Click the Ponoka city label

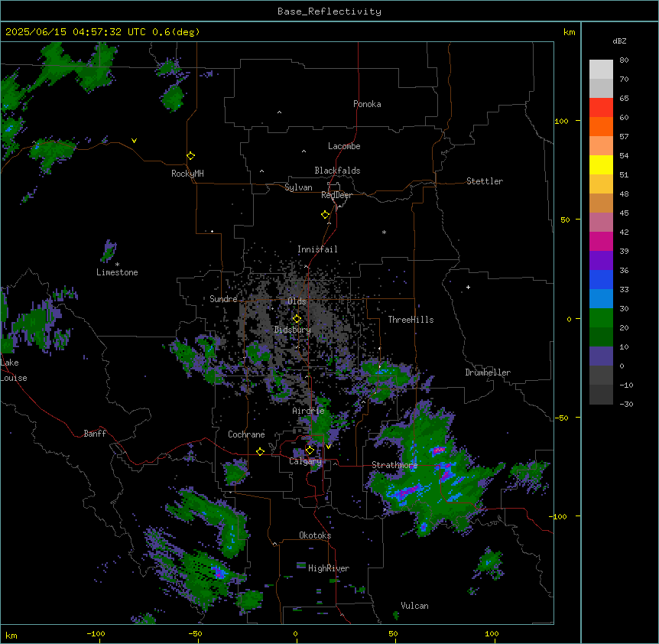click(367, 104)
